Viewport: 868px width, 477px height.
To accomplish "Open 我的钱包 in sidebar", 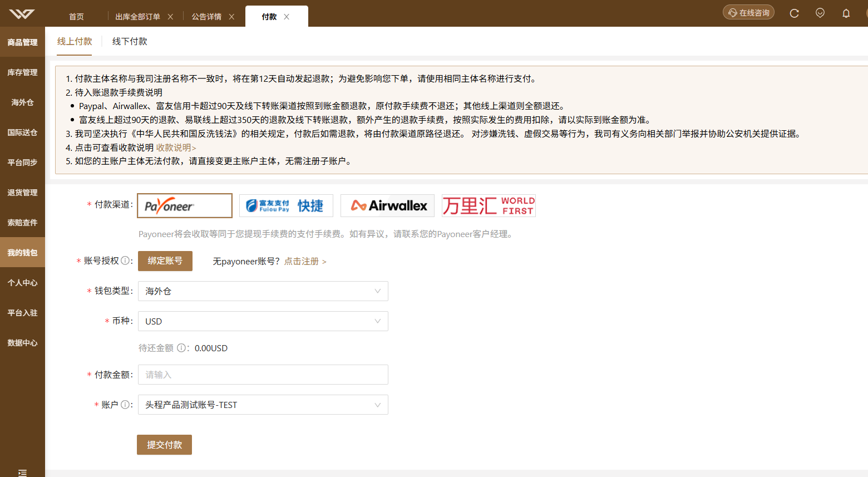I will 22,252.
